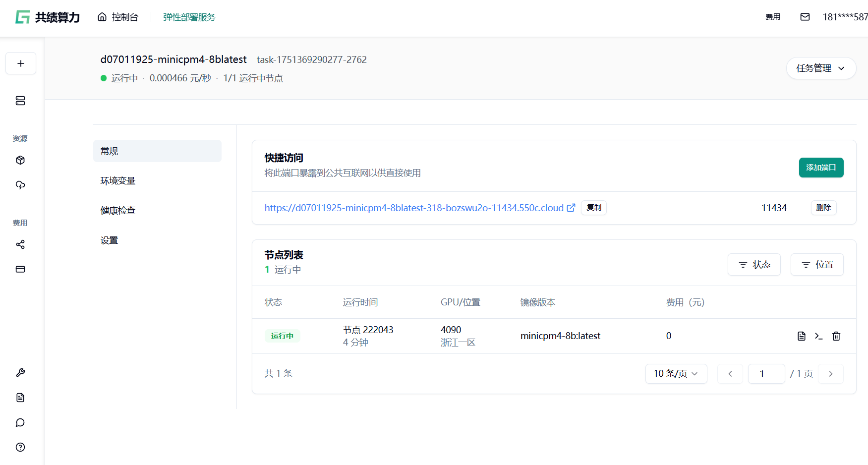868x465 pixels.
Task: Click the help question mark sidebar icon
Action: tap(20, 447)
